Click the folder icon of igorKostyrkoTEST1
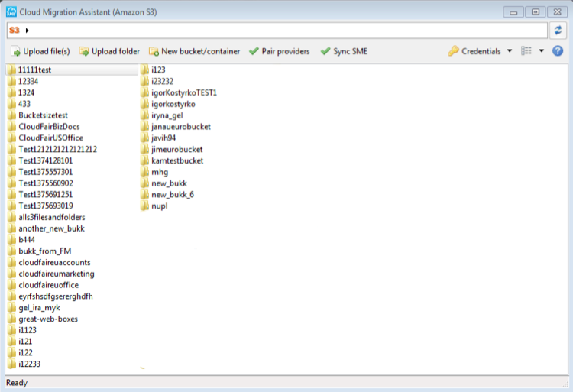Viewport: 573px width, 392px height. pos(144,92)
